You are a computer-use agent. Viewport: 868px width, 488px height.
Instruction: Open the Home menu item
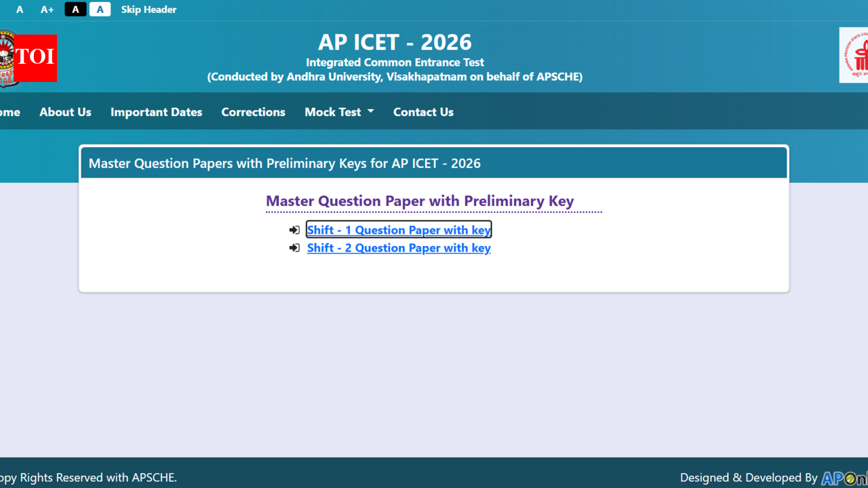(9, 112)
